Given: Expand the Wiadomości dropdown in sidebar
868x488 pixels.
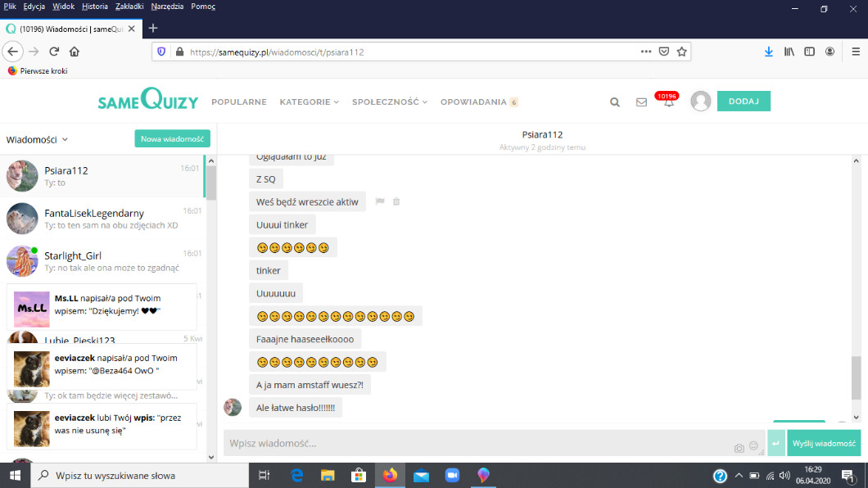Looking at the screenshot, I should click(37, 140).
